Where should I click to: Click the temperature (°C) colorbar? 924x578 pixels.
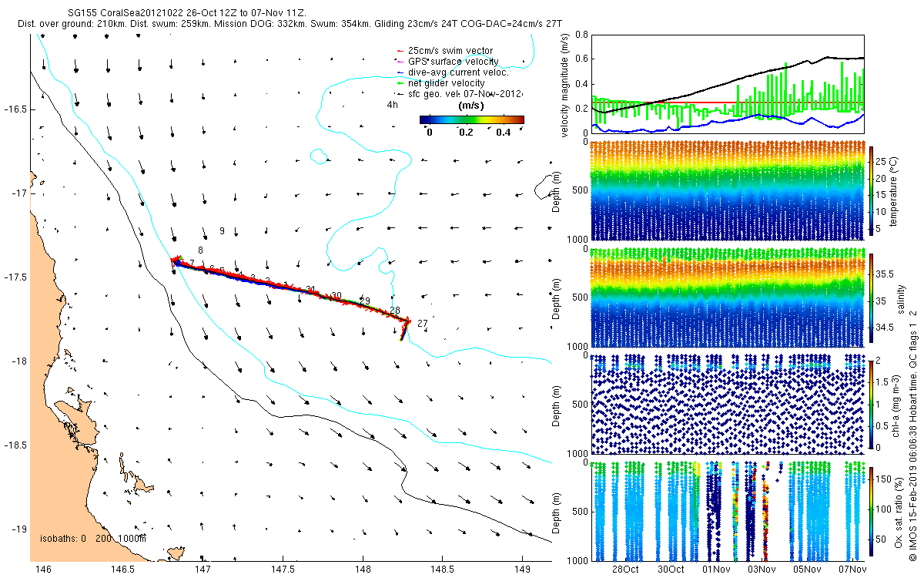871,190
